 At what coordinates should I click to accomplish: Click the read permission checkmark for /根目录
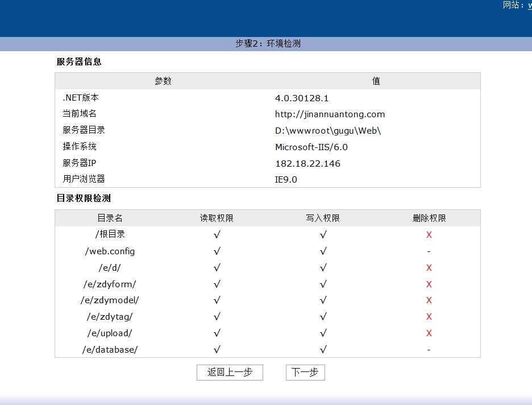[217, 234]
